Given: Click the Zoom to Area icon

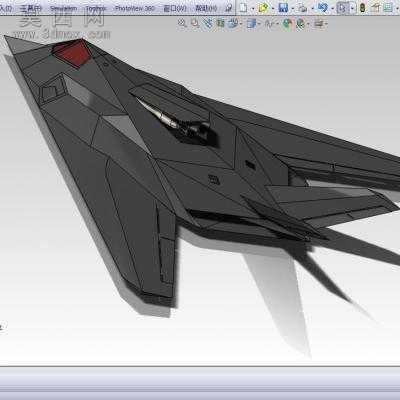Looking at the screenshot, I should tap(195, 23).
